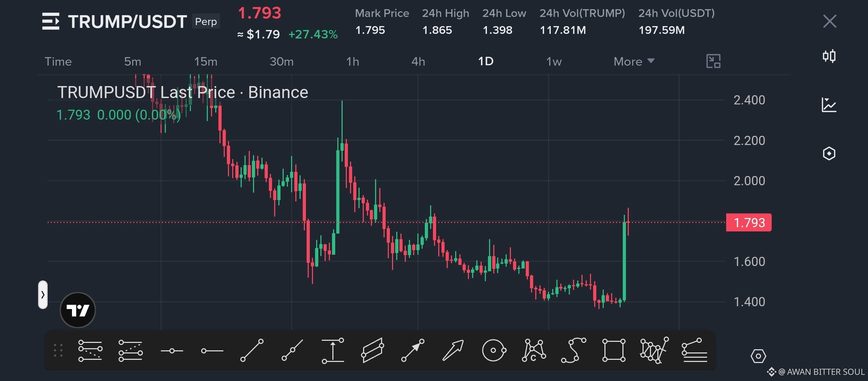Image resolution: width=868 pixels, height=381 pixels.
Task: Open the indicators line-chart icon
Action: 829,105
